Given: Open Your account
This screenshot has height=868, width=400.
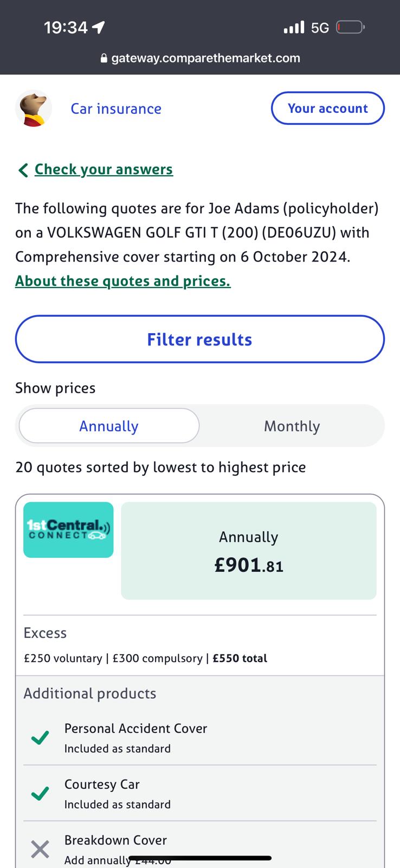Looking at the screenshot, I should click(x=327, y=108).
